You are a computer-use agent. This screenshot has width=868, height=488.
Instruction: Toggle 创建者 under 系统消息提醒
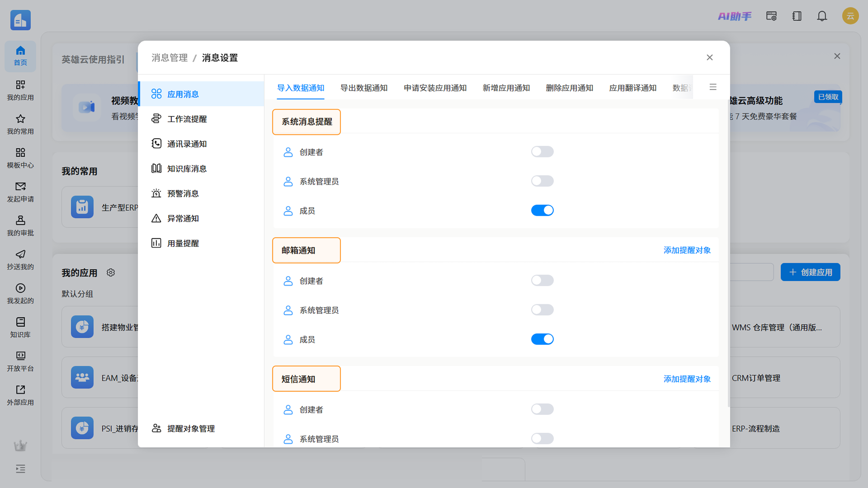click(542, 152)
